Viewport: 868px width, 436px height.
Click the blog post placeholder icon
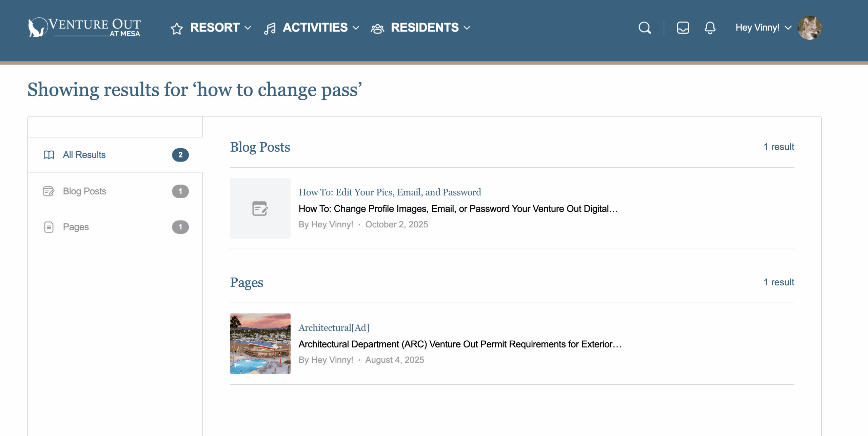[x=260, y=208]
